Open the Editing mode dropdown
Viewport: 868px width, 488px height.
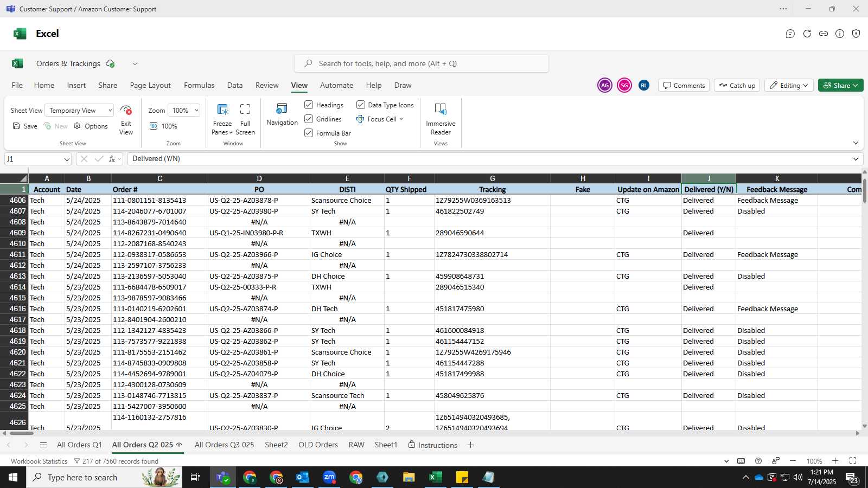[x=789, y=85]
